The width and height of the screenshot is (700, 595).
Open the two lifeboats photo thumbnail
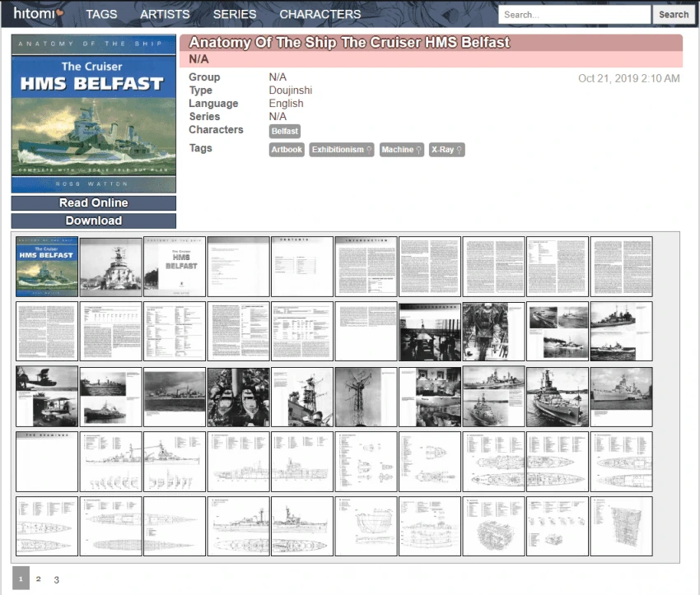238,397
